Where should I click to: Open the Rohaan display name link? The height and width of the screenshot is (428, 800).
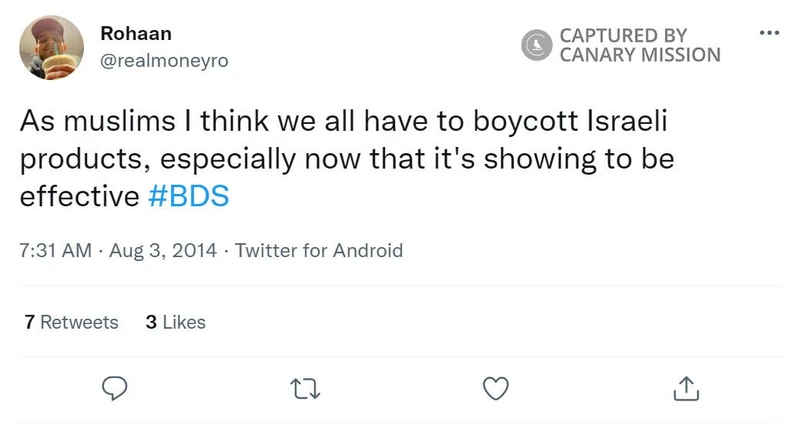point(136,33)
